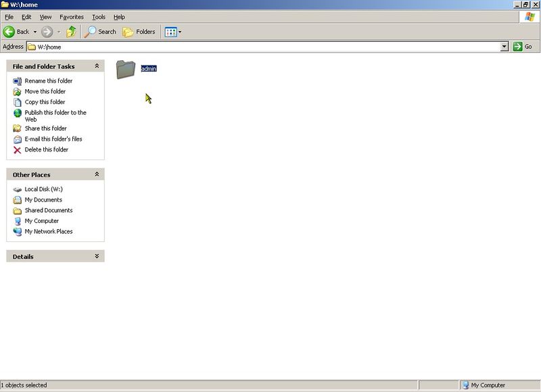The image size is (541, 392).
Task: Click the Search magnifier toolbar button
Action: [100, 32]
